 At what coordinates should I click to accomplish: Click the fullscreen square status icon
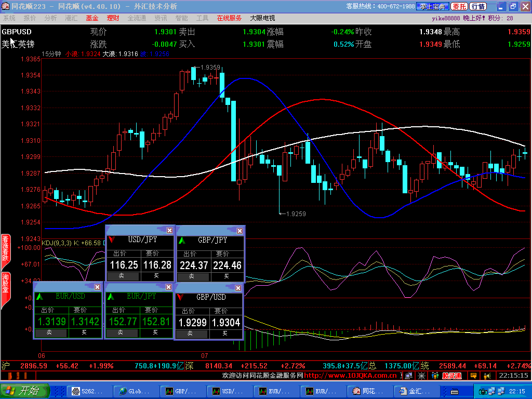pyautogui.click(x=421, y=376)
